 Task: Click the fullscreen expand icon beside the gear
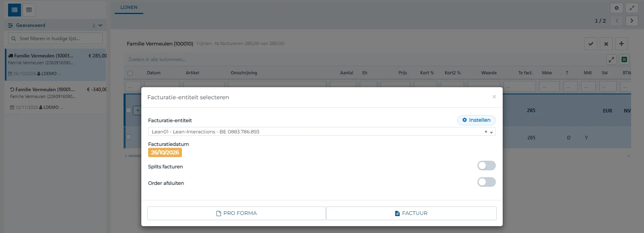click(632, 8)
